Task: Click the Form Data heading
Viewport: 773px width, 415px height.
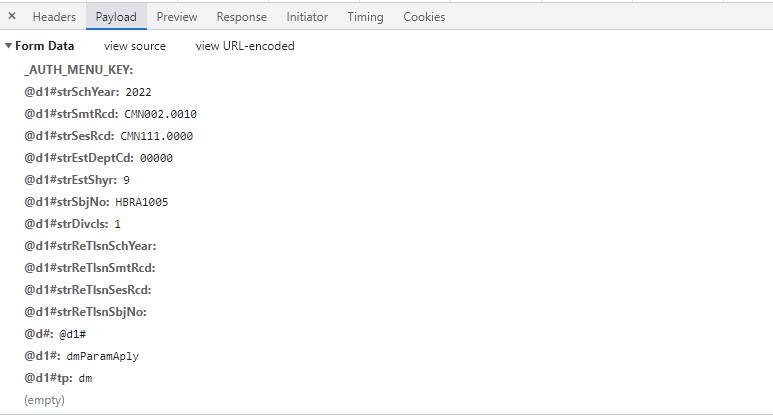Action: click(x=45, y=46)
